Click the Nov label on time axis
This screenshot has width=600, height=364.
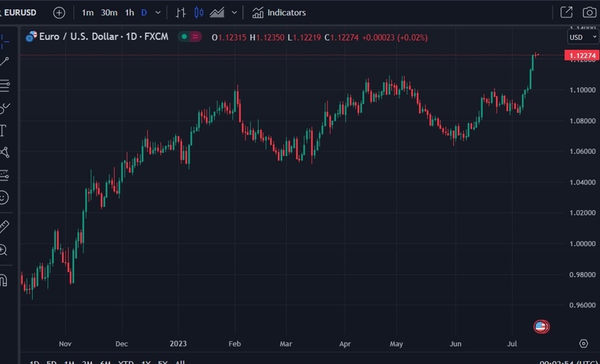point(65,344)
